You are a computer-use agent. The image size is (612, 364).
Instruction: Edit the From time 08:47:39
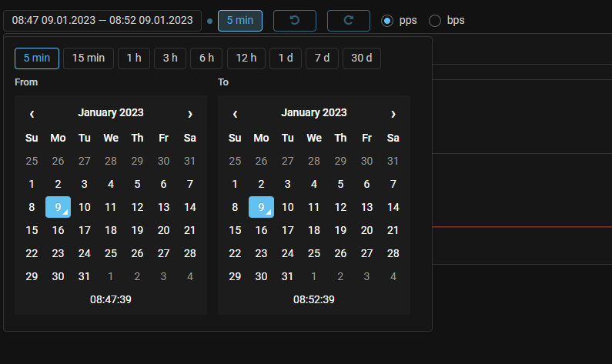coord(111,299)
